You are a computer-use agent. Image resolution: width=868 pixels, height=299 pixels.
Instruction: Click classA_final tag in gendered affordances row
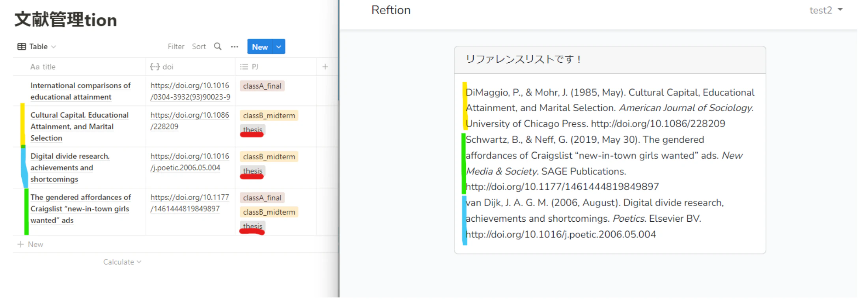[262, 198]
